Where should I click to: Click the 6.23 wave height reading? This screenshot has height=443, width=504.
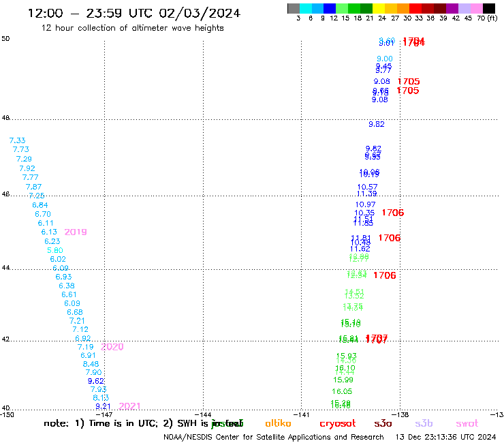pos(52,241)
